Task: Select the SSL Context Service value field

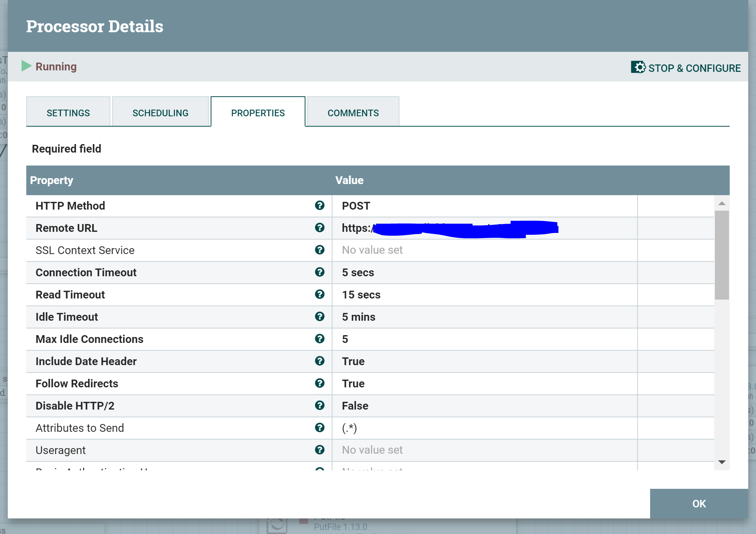Action: (481, 250)
